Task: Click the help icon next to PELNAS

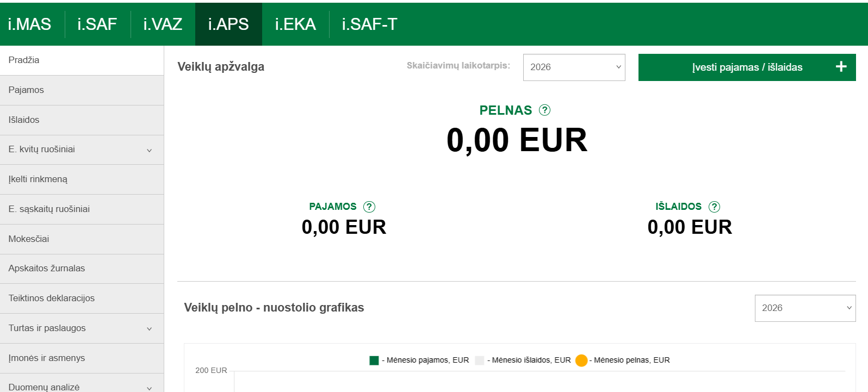Action: click(544, 110)
